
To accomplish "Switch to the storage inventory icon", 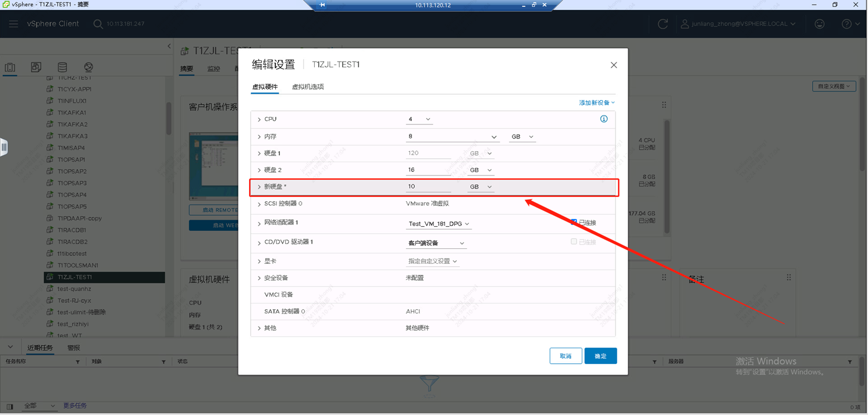I will [x=62, y=67].
